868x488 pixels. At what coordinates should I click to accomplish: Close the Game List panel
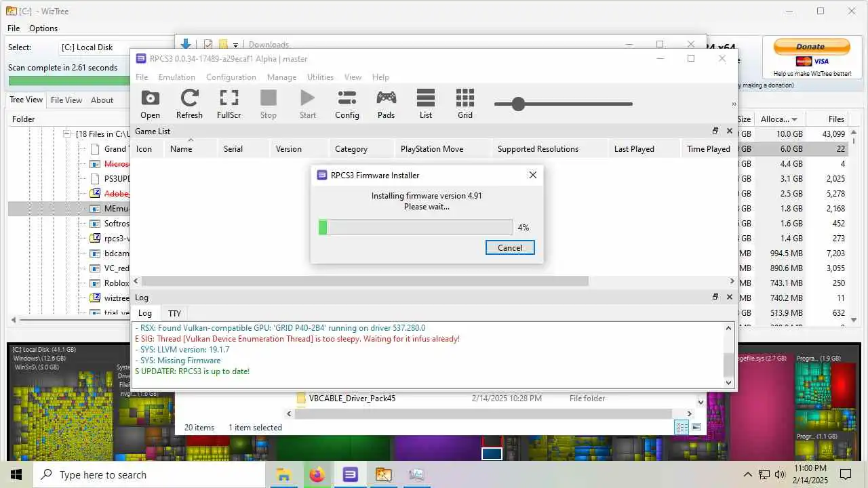tap(730, 131)
